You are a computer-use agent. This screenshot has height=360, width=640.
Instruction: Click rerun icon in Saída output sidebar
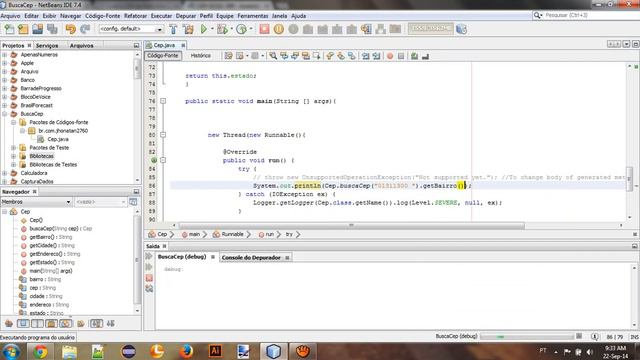click(x=149, y=256)
